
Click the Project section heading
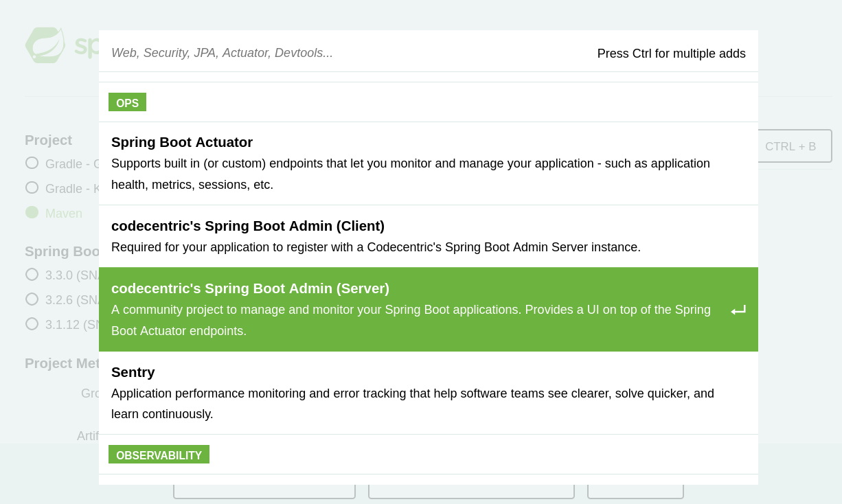tap(48, 140)
